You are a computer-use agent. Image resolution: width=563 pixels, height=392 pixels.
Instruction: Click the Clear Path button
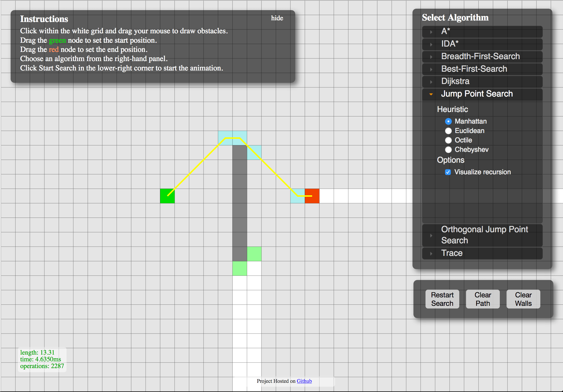pyautogui.click(x=482, y=299)
